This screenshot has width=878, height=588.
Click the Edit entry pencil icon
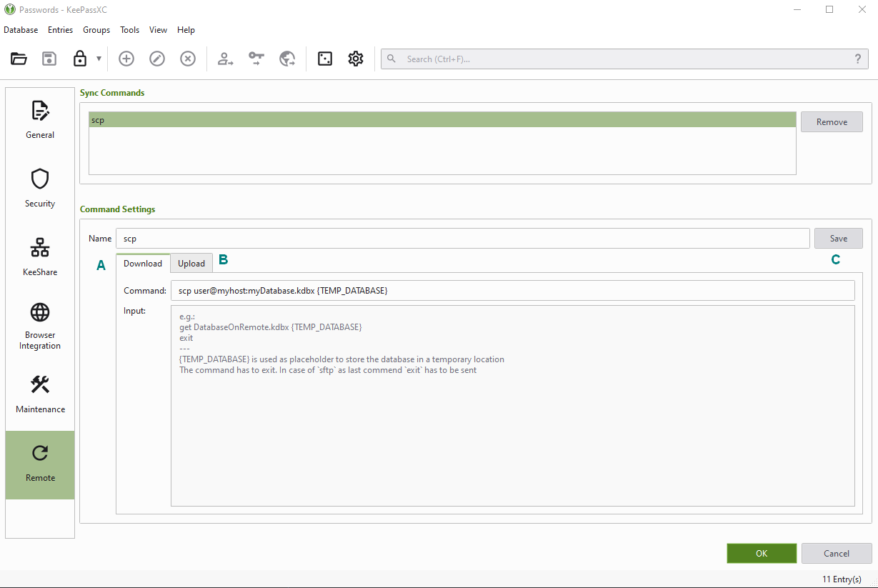[157, 59]
